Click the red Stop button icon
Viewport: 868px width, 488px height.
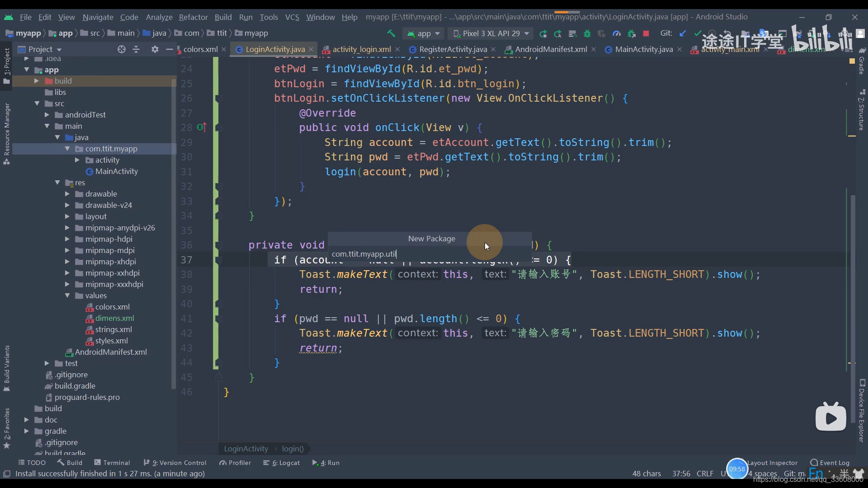(646, 33)
